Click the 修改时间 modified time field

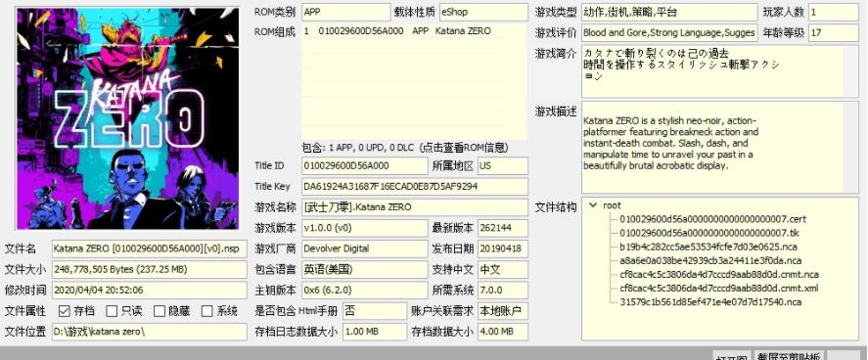click(150, 291)
